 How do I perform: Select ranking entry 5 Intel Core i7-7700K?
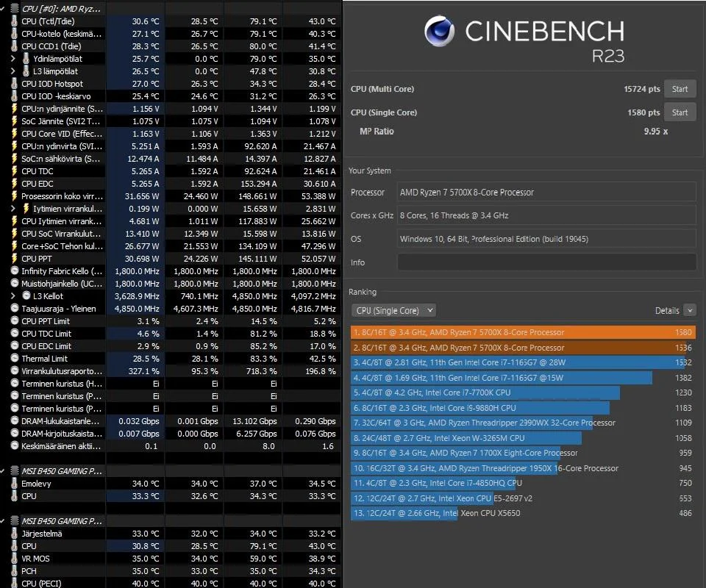tap(523, 392)
